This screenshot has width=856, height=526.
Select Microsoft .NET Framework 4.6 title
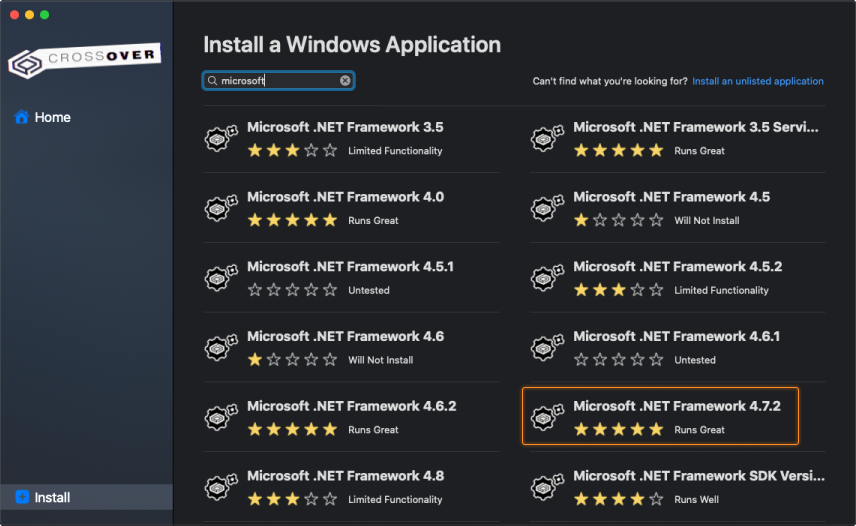point(346,337)
